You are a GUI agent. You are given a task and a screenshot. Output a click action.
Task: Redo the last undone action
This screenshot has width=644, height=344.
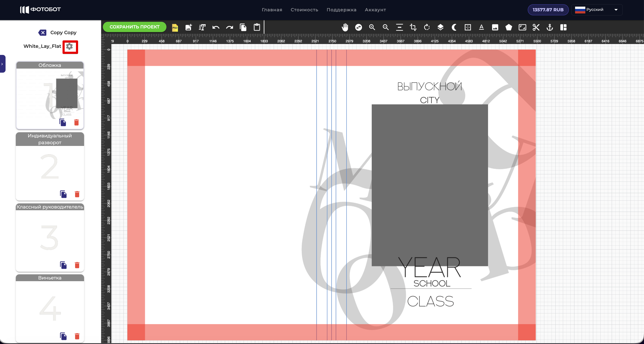click(230, 27)
